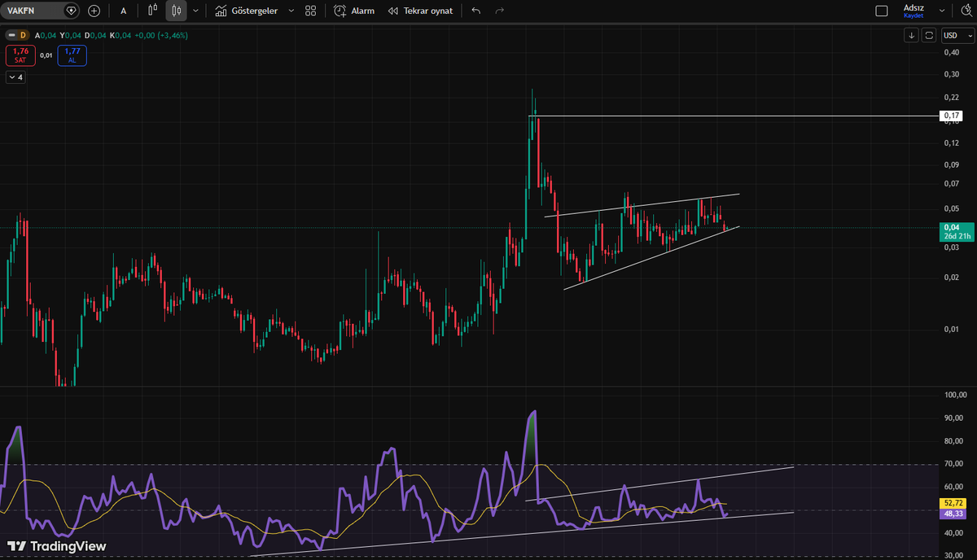Click the Adsız layout name
This screenshot has width=977, height=560.
pos(913,7)
